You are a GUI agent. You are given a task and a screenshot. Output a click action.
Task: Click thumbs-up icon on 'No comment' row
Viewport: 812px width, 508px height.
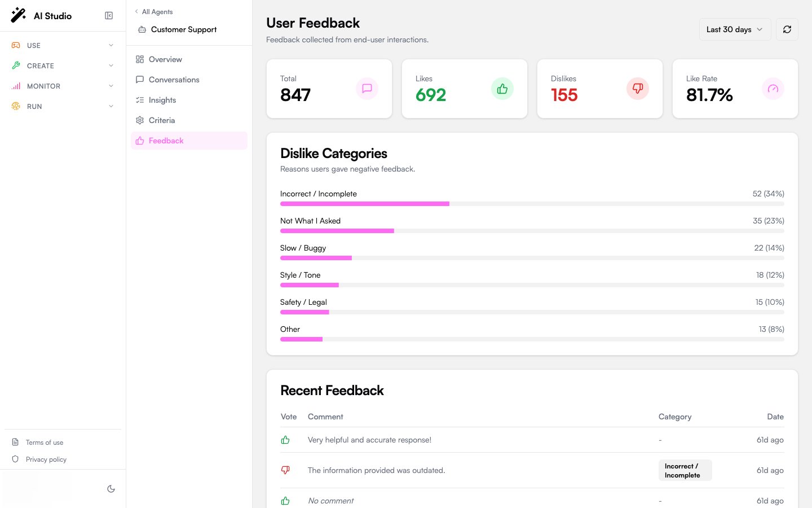tap(285, 501)
